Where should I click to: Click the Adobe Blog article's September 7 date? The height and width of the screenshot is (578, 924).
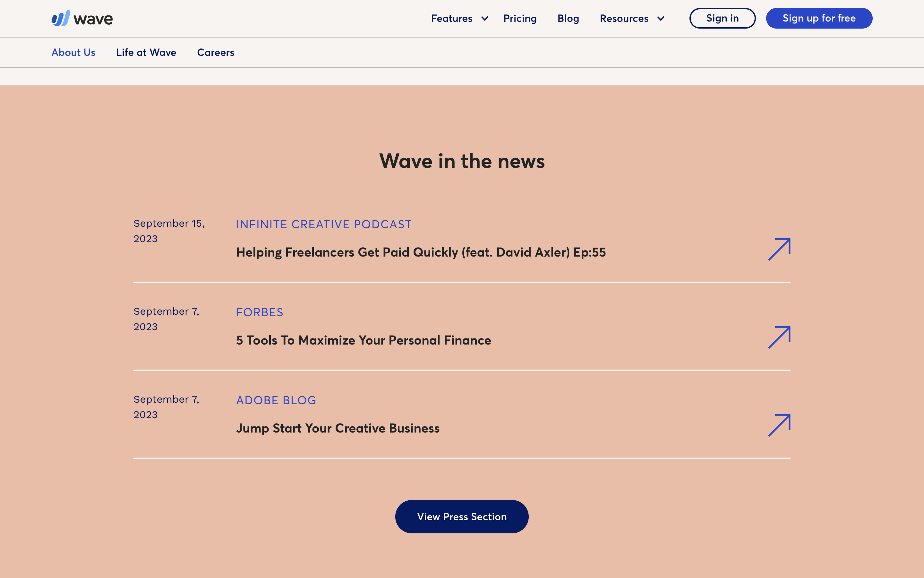click(x=167, y=407)
